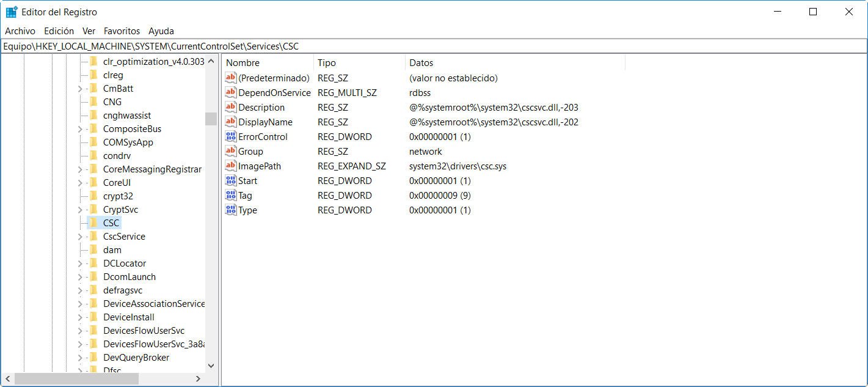The image size is (868, 387).
Task: Sort values by the Datos column header
Action: click(515, 62)
